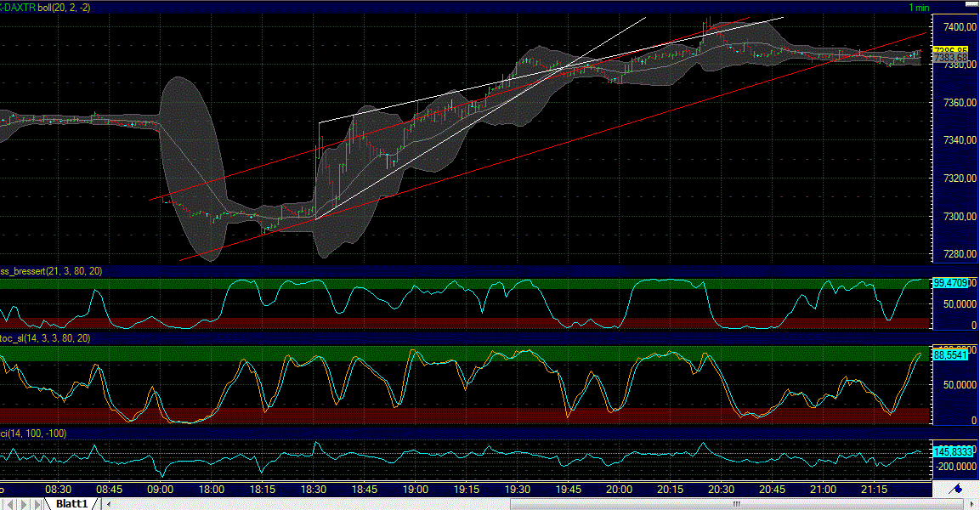This screenshot has width=980, height=510.
Task: Click the previous-sheet arrow beside the Blatt1 tab
Action: tap(11, 503)
